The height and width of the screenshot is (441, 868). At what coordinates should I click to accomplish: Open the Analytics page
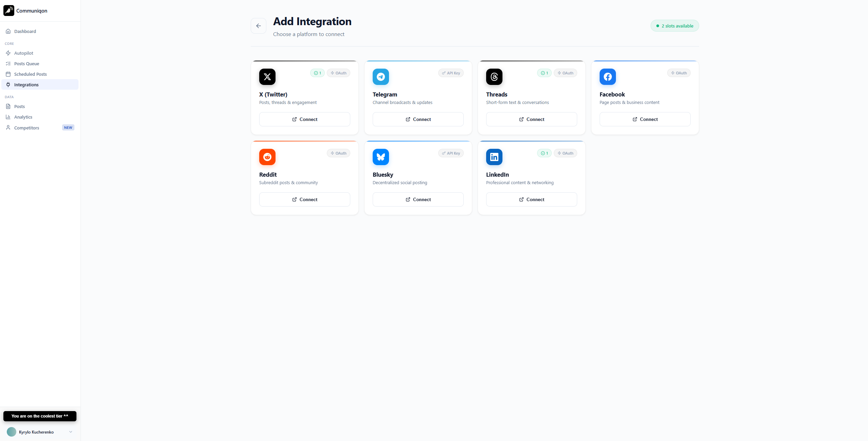(x=23, y=117)
